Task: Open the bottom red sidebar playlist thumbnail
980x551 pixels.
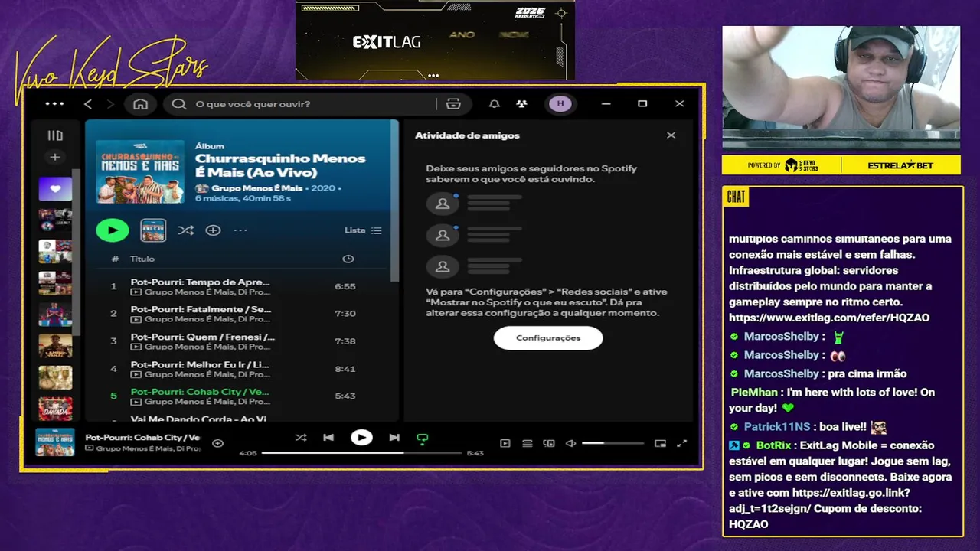Action: 55,409
